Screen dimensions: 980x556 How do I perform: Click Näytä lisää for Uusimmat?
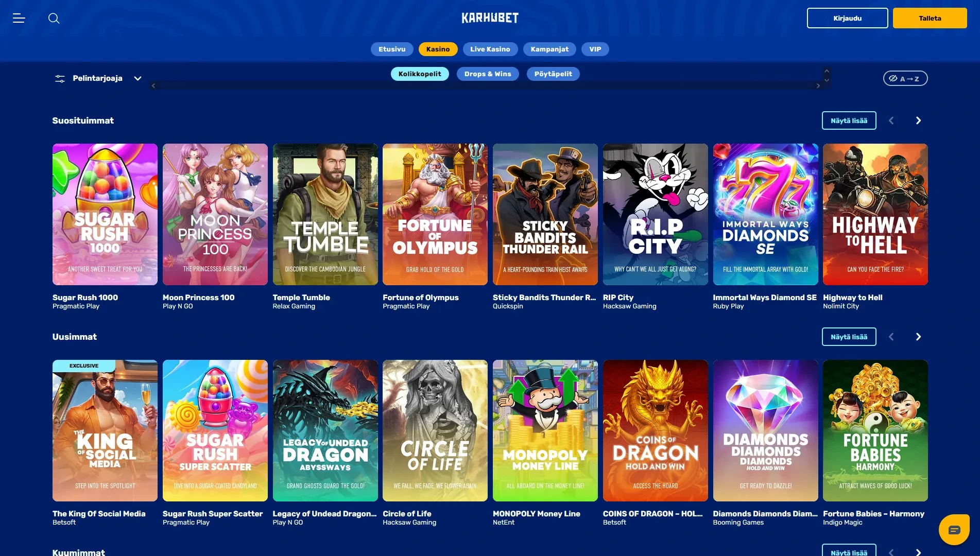point(849,337)
